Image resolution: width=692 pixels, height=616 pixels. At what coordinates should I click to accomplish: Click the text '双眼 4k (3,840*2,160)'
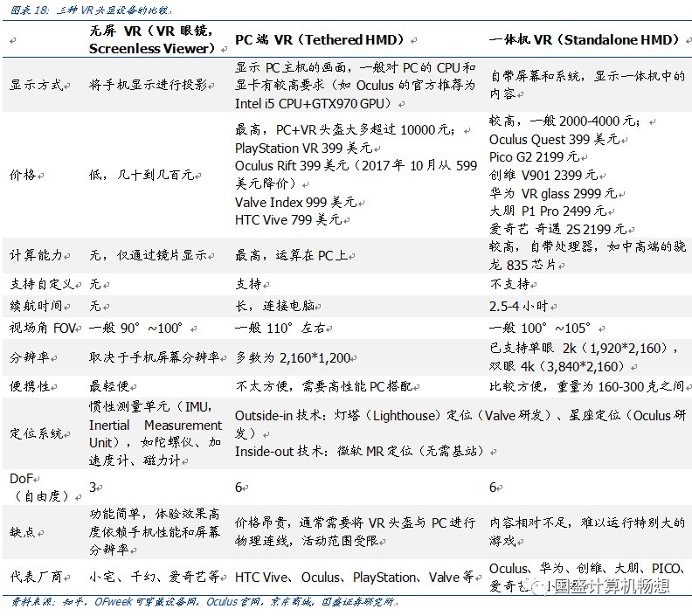click(x=557, y=366)
